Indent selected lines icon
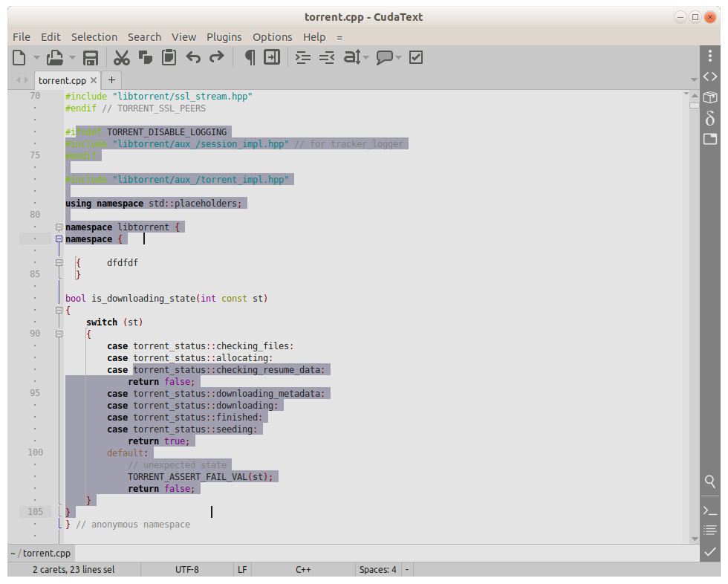Viewport: 728px width, 584px height. (x=303, y=57)
